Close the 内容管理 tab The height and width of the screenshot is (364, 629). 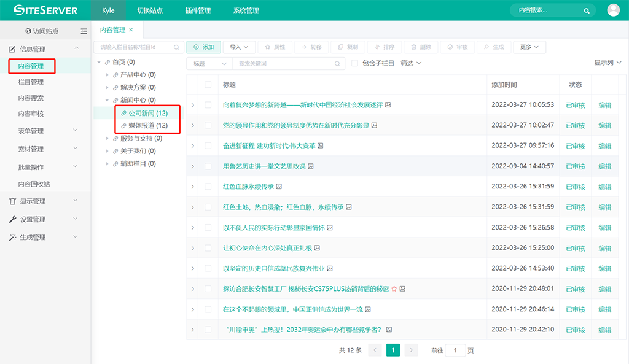tap(131, 29)
